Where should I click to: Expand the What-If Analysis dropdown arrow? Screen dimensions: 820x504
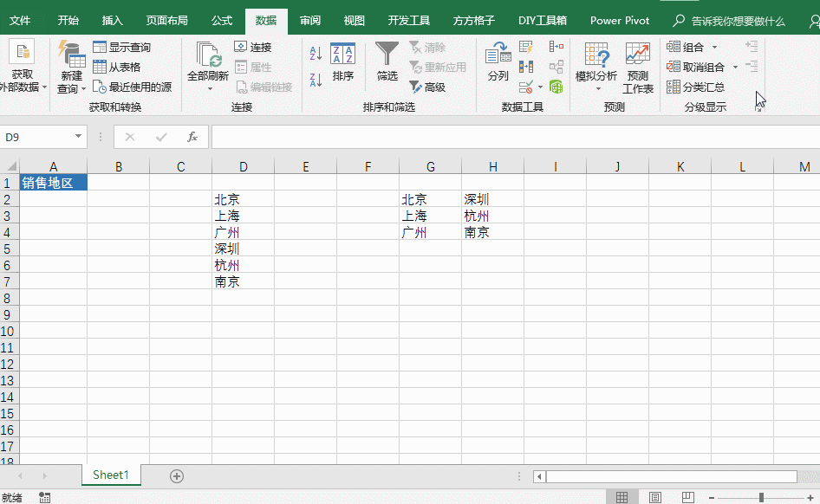(x=598, y=89)
